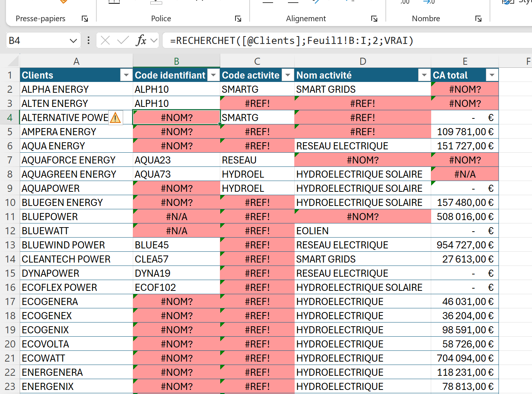Open the Police group dialog launcher
Viewport: 532px width, 394px height.
pyautogui.click(x=238, y=19)
